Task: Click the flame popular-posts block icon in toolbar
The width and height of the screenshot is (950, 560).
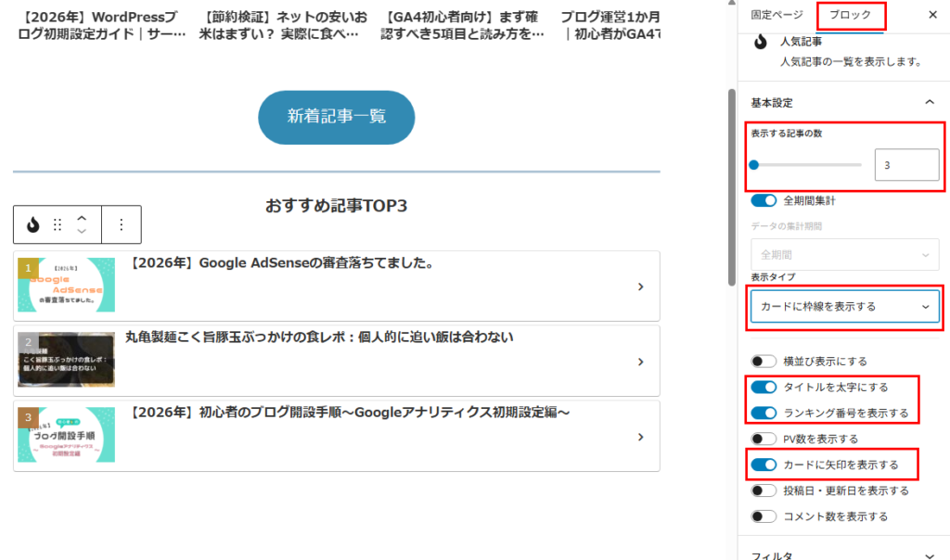Action: pos(33,224)
